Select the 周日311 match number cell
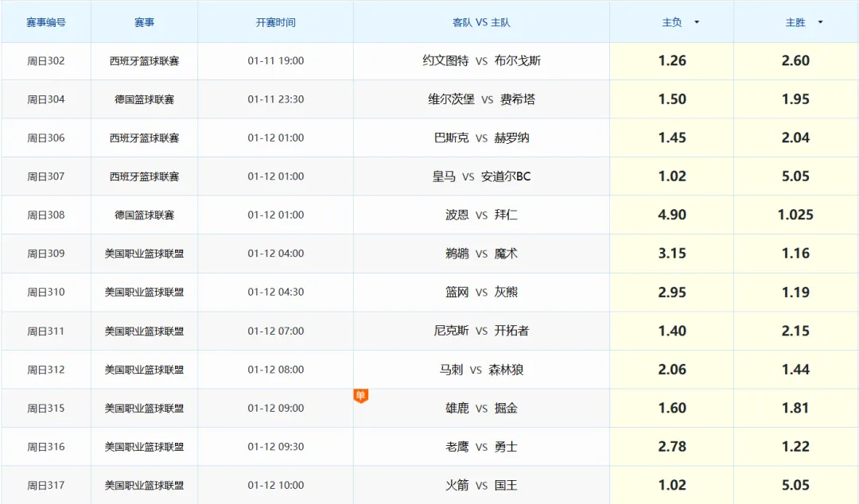 [46, 331]
